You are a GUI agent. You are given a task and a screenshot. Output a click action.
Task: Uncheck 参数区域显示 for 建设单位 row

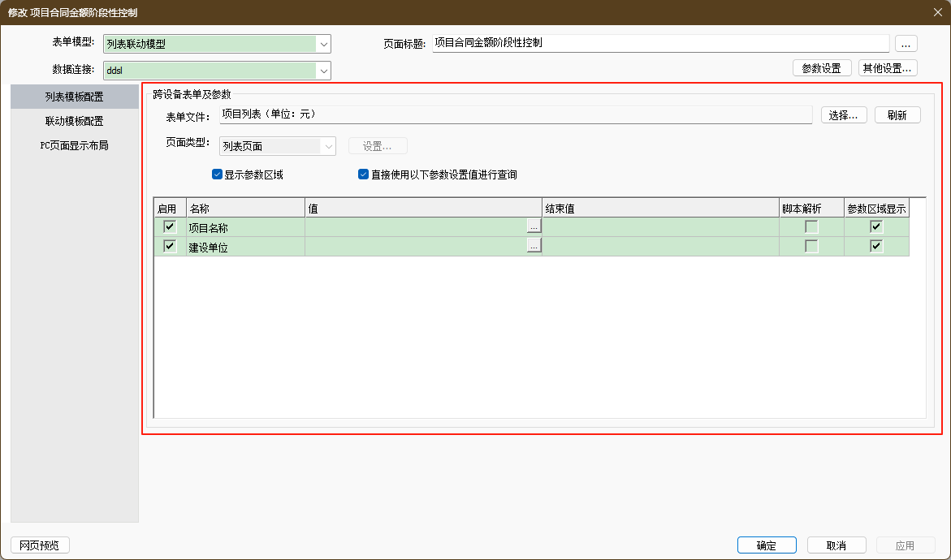point(876,247)
